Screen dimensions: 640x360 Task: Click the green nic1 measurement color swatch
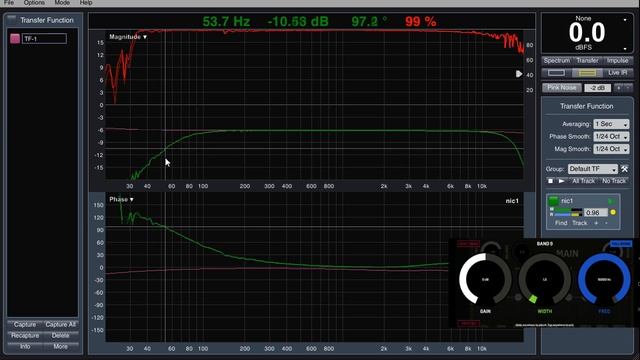pos(553,201)
